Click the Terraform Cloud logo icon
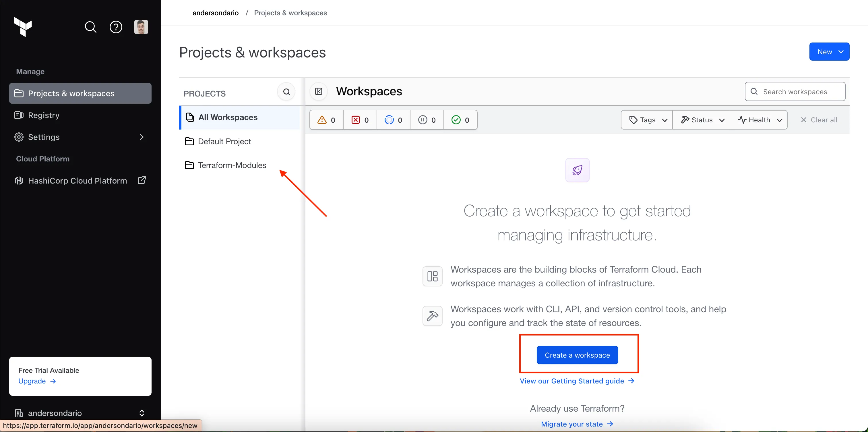 23,27
